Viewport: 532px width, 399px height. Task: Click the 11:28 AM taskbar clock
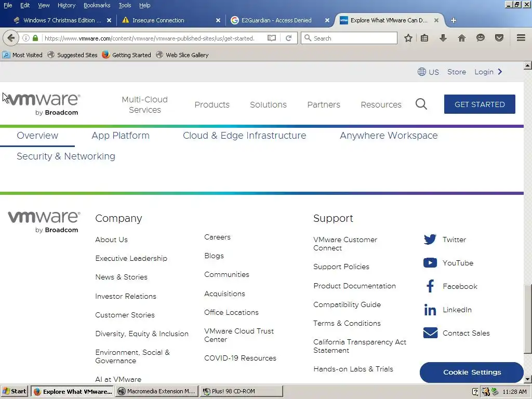[x=514, y=392]
